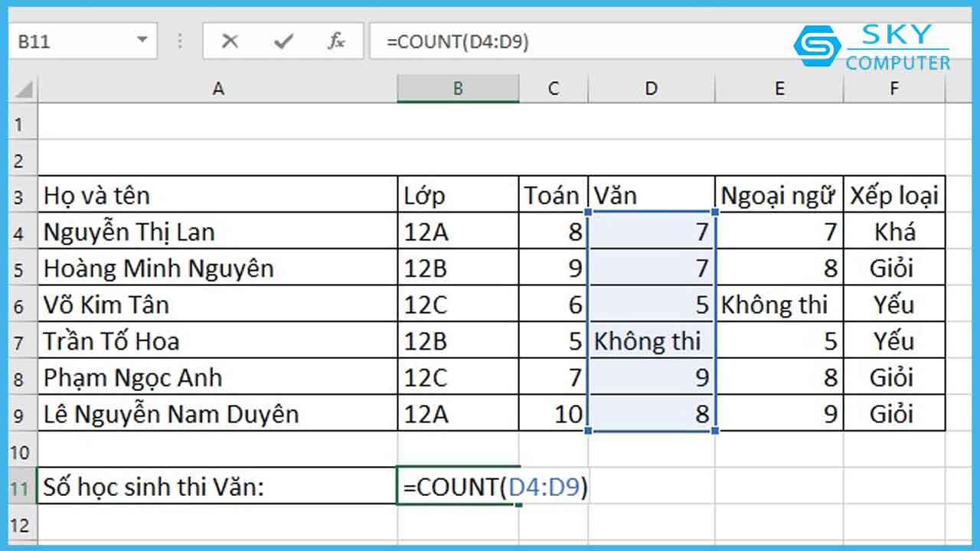Select class cell 12C for Võ Kim Tân
The width and height of the screenshot is (980, 551).
point(458,305)
